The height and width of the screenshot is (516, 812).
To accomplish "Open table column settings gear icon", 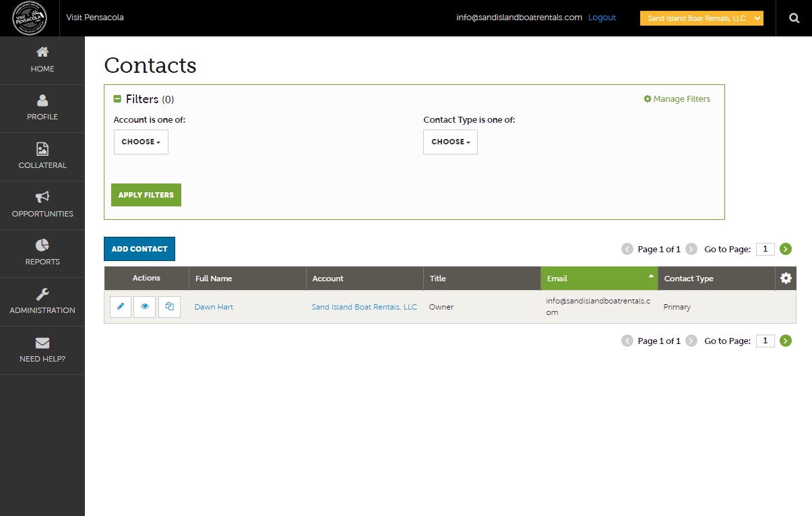I will [x=786, y=278].
